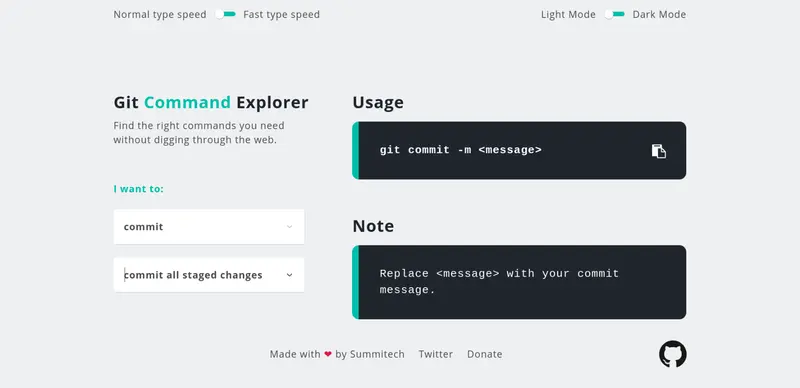Open the 'commit all staged changes' combo box
This screenshot has width=800, height=388.
[x=209, y=275]
